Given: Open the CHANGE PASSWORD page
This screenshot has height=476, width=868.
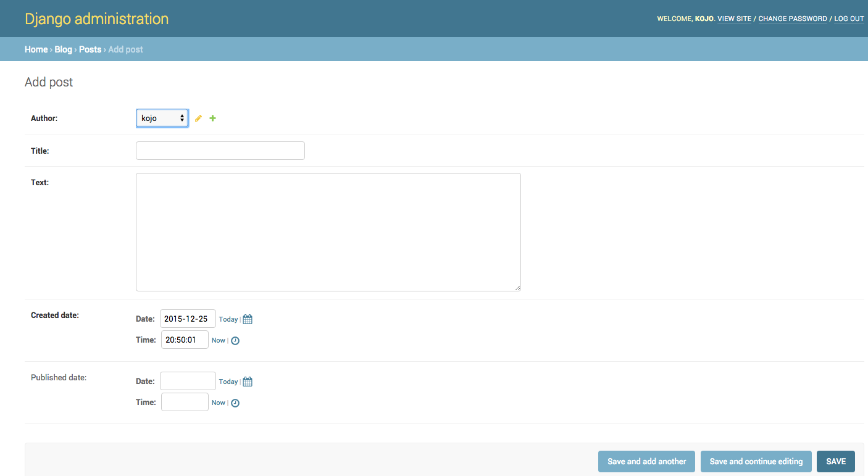Looking at the screenshot, I should [792, 19].
